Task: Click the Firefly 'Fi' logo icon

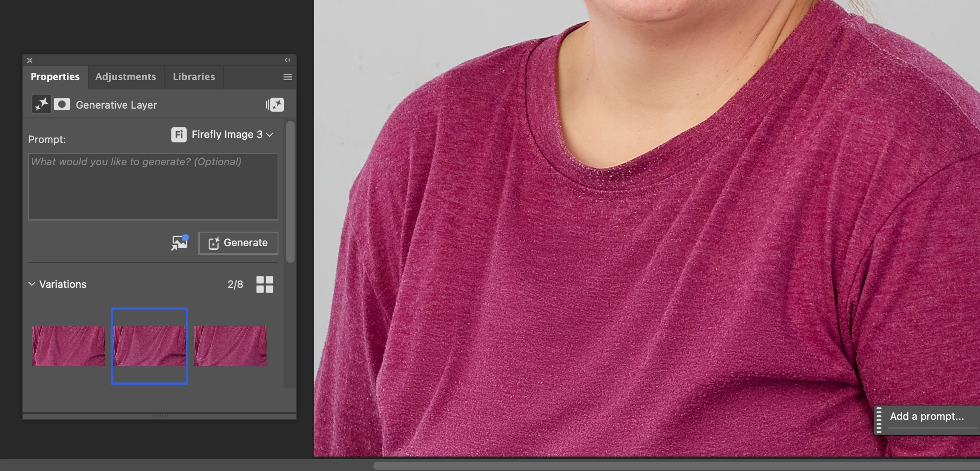Action: click(x=179, y=135)
